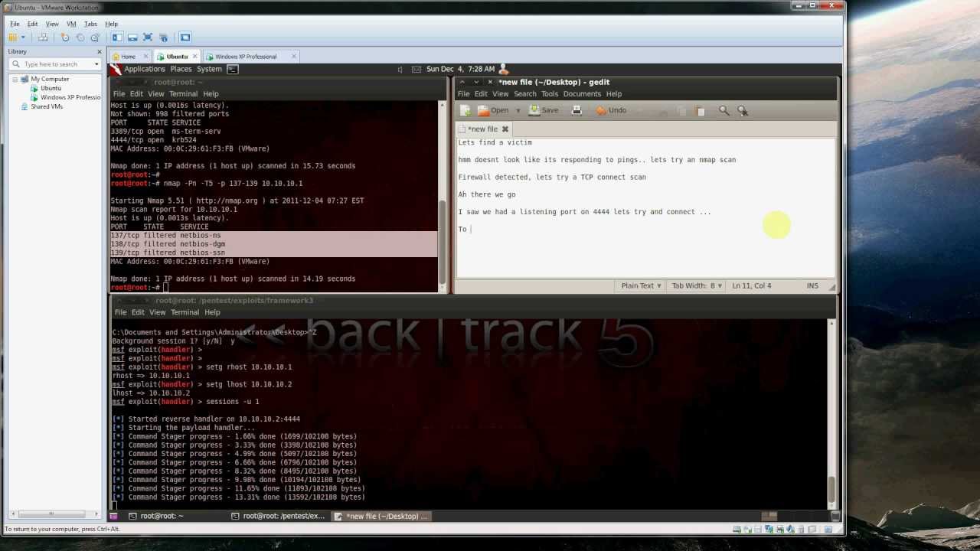Click the workspace switcher in bottom panel
Image resolution: width=980 pixels, height=551 pixels.
point(770,517)
